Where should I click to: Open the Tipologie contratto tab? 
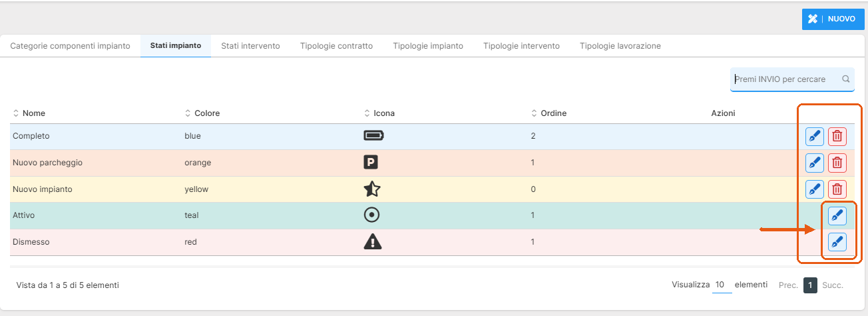(336, 46)
